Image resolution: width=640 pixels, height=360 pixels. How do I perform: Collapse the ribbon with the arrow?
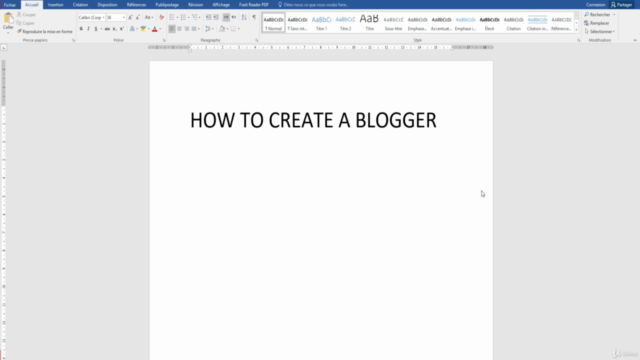pos(635,40)
